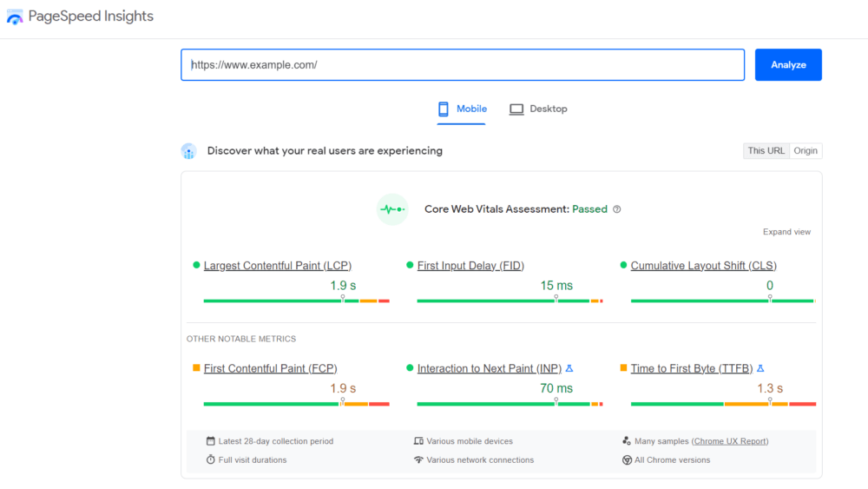Click the help icon beside Passed

click(617, 209)
